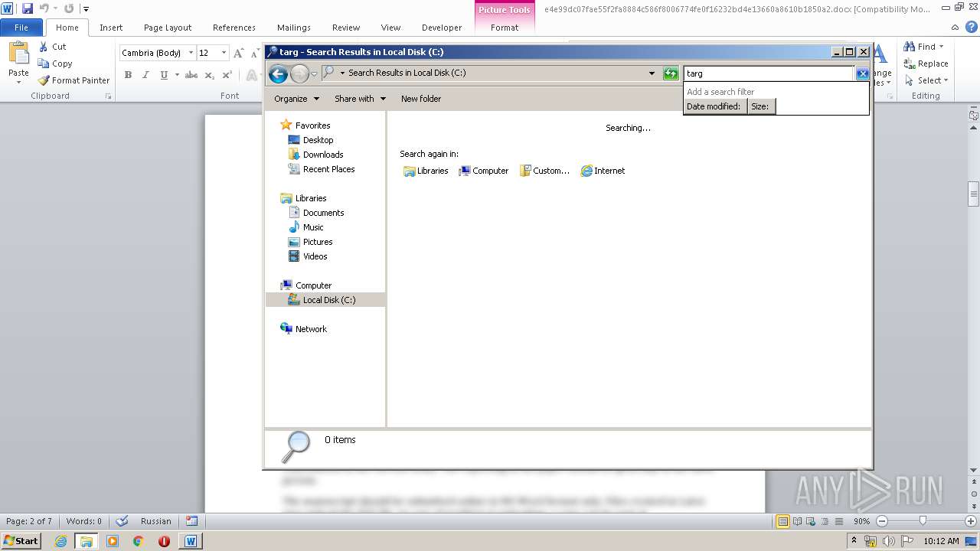Toggle Italic formatting in Word

coord(145,75)
